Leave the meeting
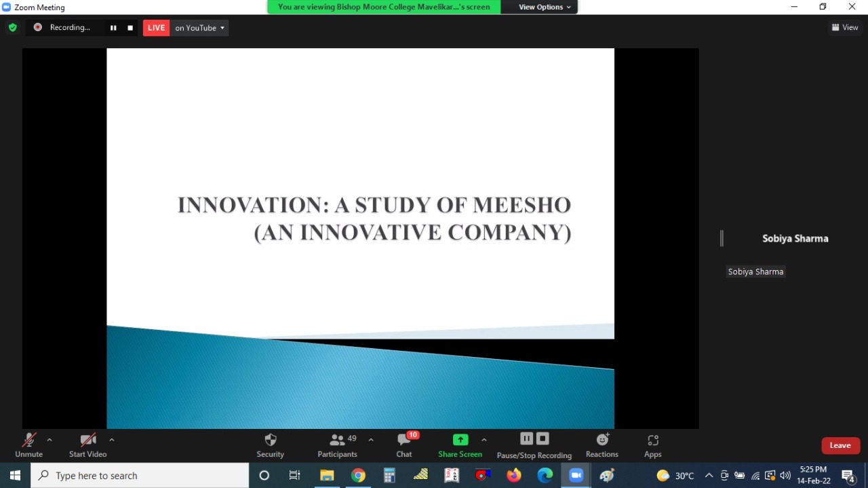Viewport: 868px width, 488px height. point(841,445)
